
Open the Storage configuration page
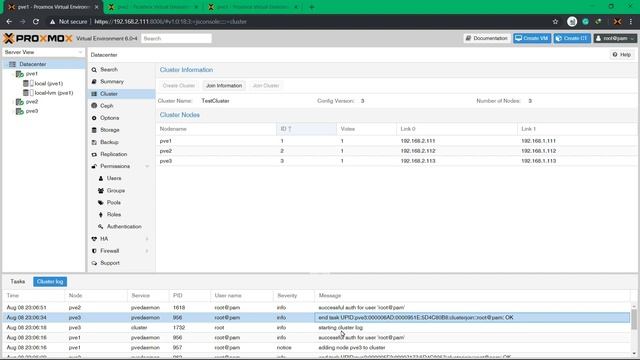point(109,130)
